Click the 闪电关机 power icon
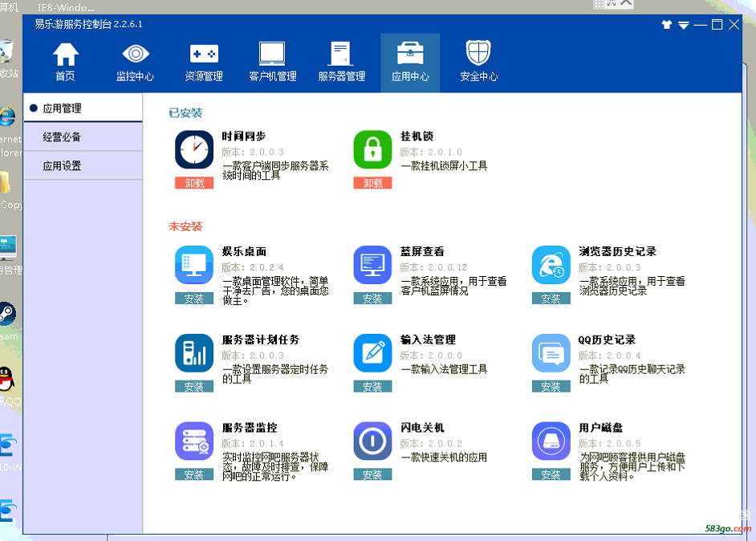 coord(372,441)
